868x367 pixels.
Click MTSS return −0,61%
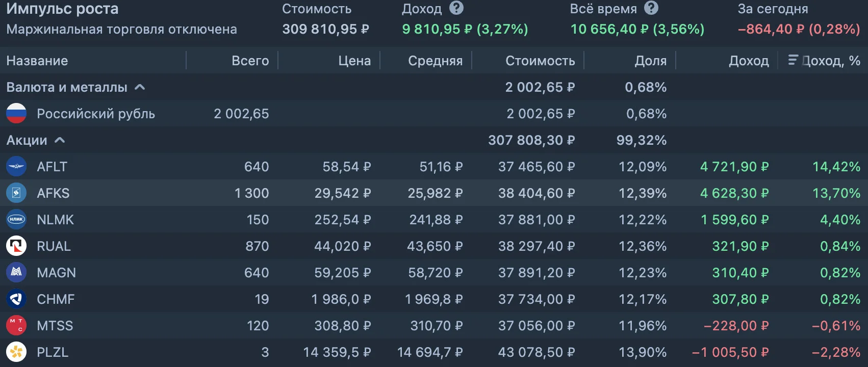(836, 326)
